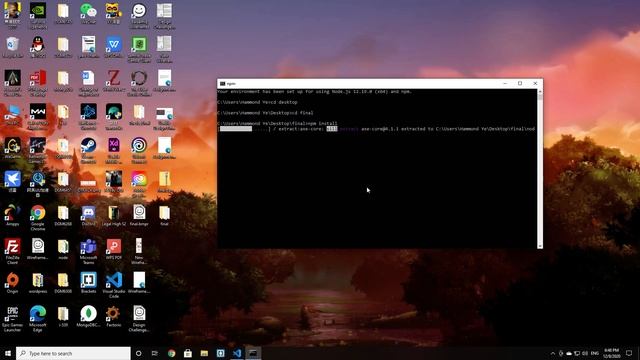Open the Discord desktop shortcut
The width and height of the screenshot is (640, 360).
88,216
